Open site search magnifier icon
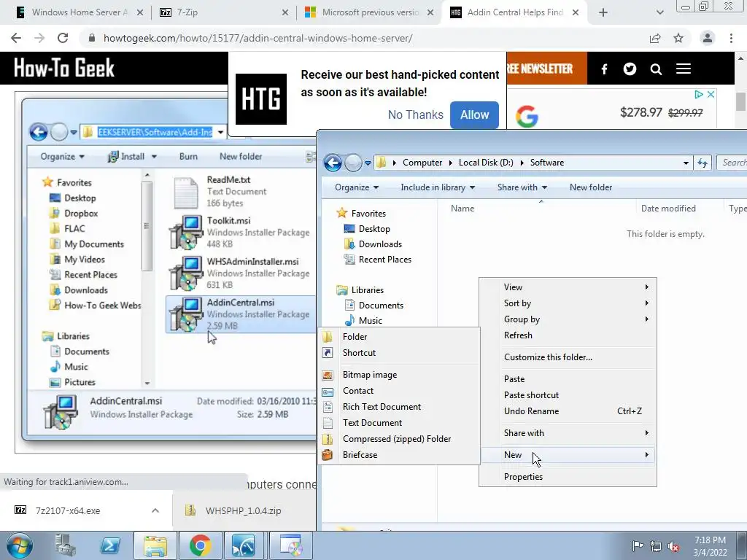The width and height of the screenshot is (747, 560). pos(656,69)
